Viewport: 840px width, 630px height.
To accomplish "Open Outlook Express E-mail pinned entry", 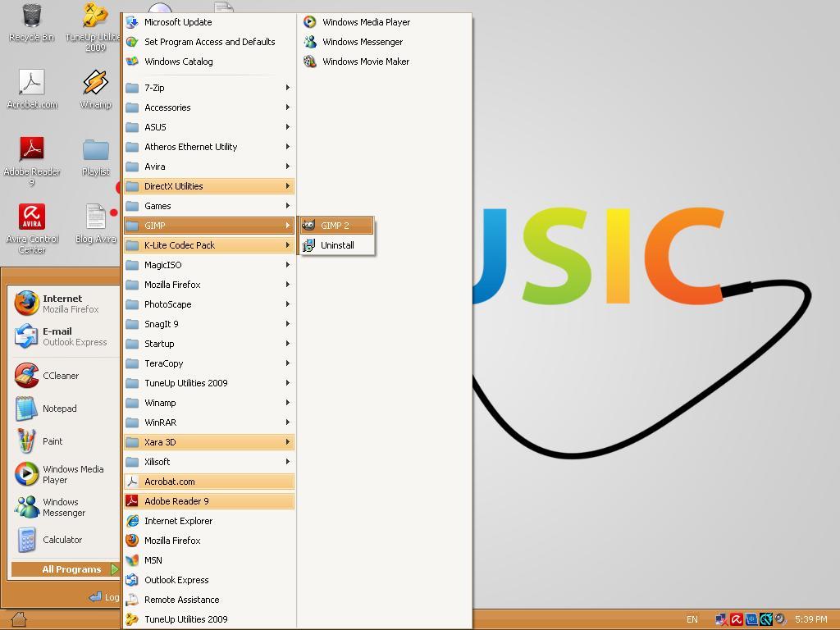I will click(x=63, y=336).
